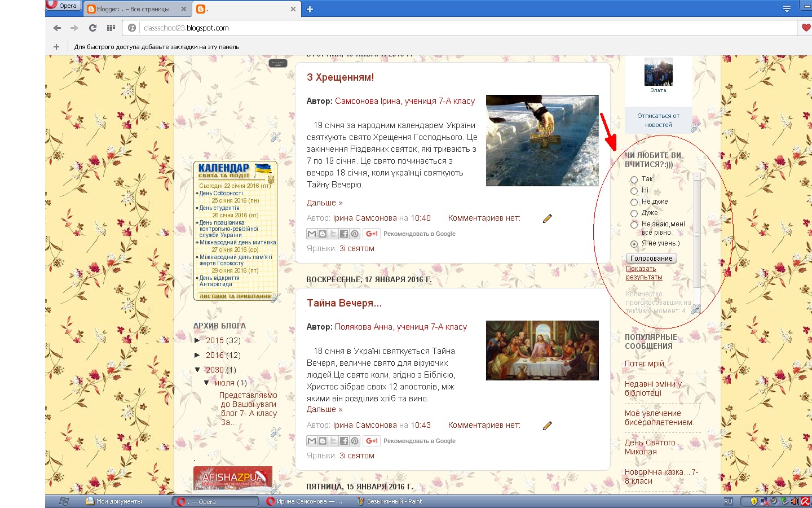This screenshot has height=508, width=812.
Task: Open 'Дальше »' link in the Хрещенням post
Action: [x=324, y=203]
